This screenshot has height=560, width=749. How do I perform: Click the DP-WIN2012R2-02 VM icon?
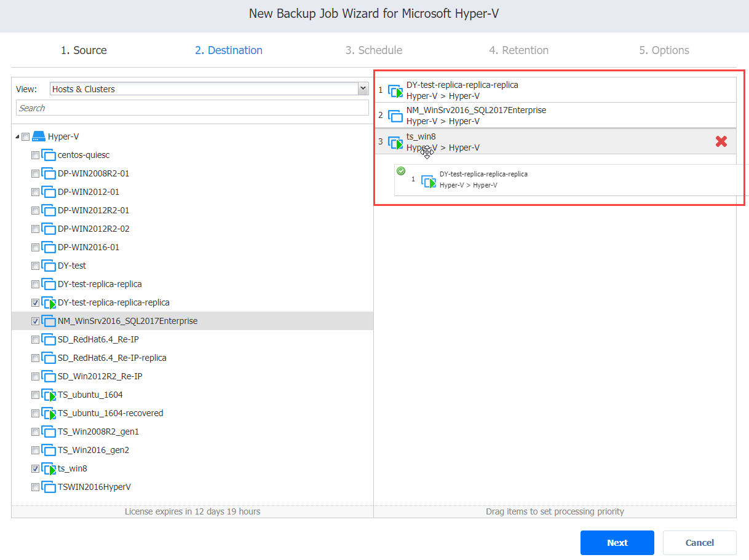coord(49,229)
